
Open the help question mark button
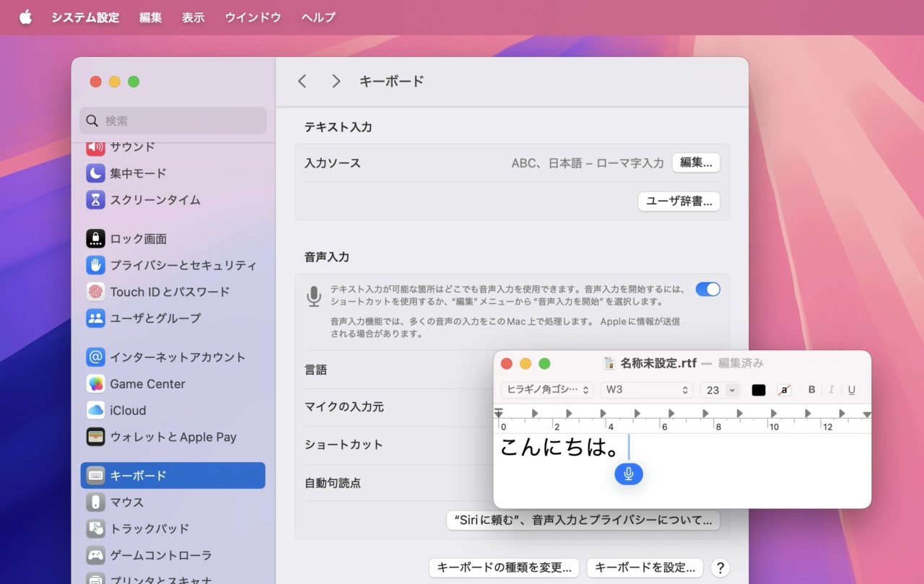click(720, 567)
